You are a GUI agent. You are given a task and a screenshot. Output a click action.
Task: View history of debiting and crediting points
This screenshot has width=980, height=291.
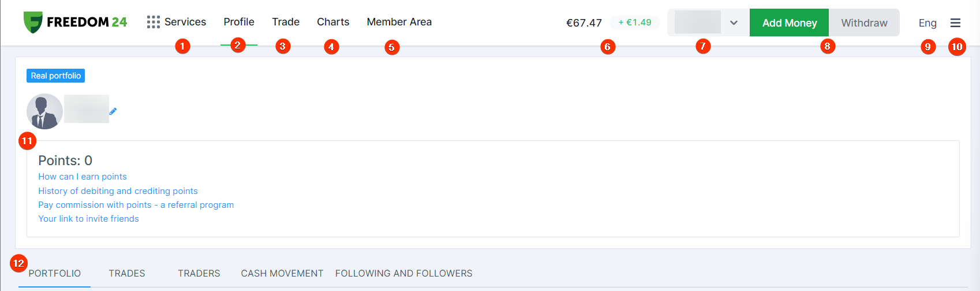click(118, 191)
